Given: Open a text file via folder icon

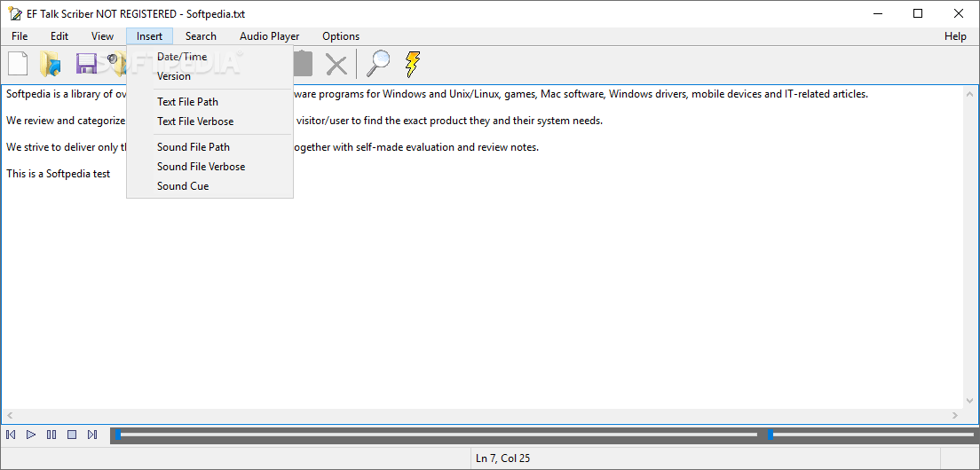Looking at the screenshot, I should click(x=51, y=64).
